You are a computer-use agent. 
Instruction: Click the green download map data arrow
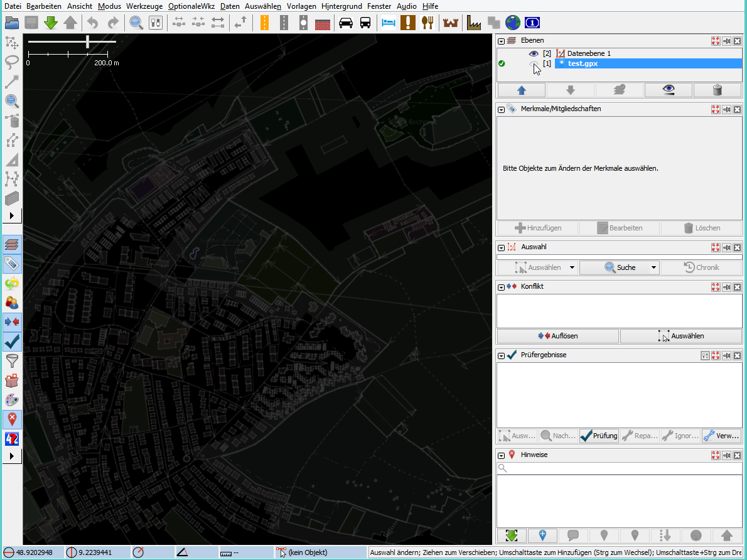pyautogui.click(x=51, y=23)
